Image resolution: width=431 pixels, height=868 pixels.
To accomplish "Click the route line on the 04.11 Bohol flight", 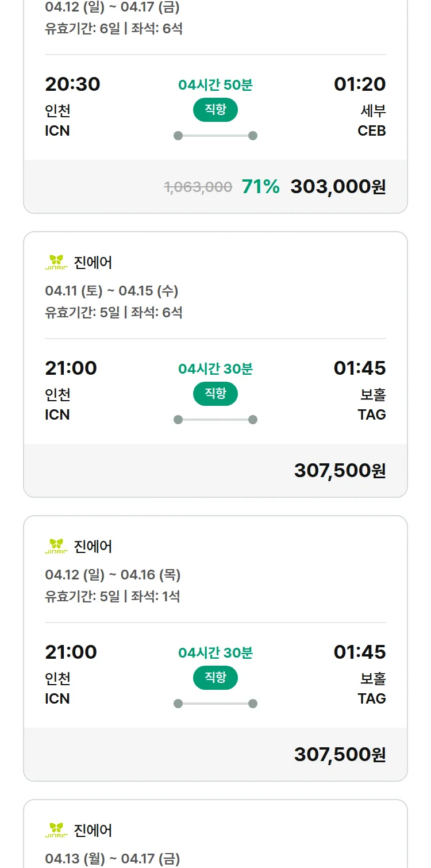I will [x=215, y=420].
